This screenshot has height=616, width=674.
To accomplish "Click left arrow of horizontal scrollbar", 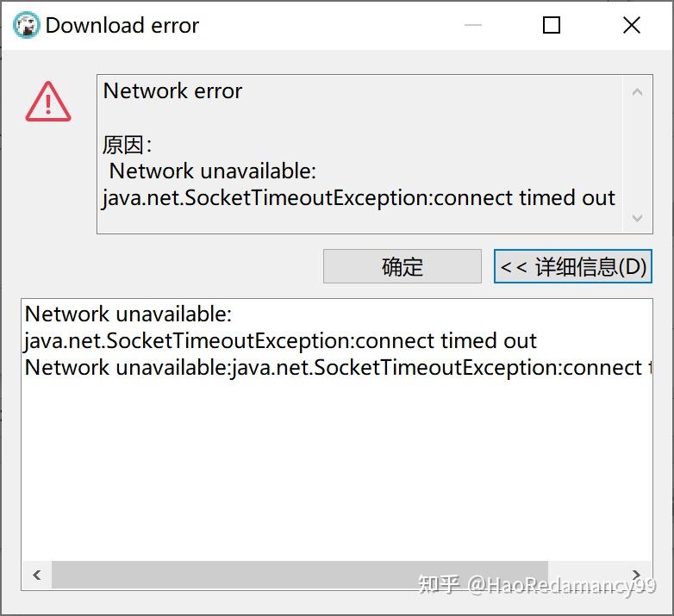I will click(37, 575).
